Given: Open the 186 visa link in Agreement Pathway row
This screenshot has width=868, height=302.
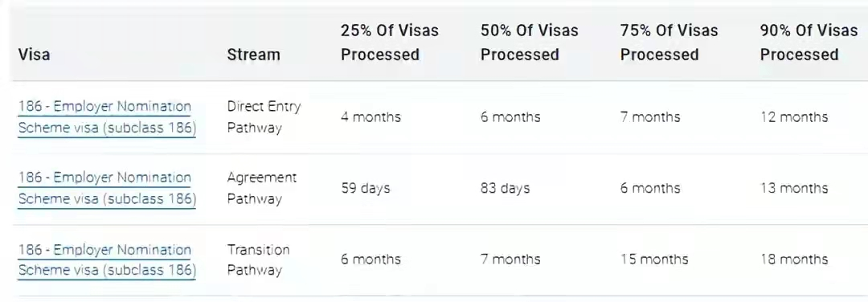Looking at the screenshot, I should pos(108,188).
